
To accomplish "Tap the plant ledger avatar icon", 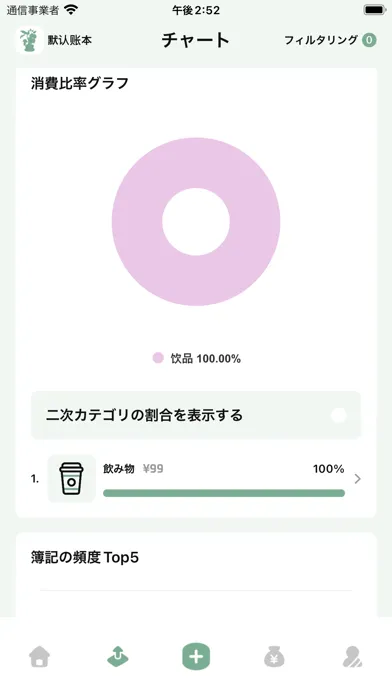I will [29, 40].
